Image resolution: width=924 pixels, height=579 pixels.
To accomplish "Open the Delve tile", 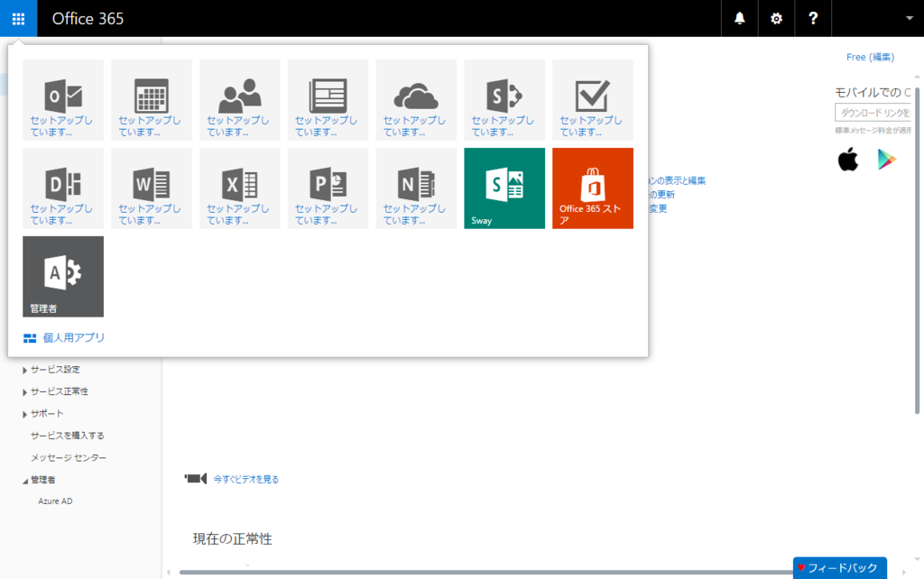I will [x=63, y=188].
